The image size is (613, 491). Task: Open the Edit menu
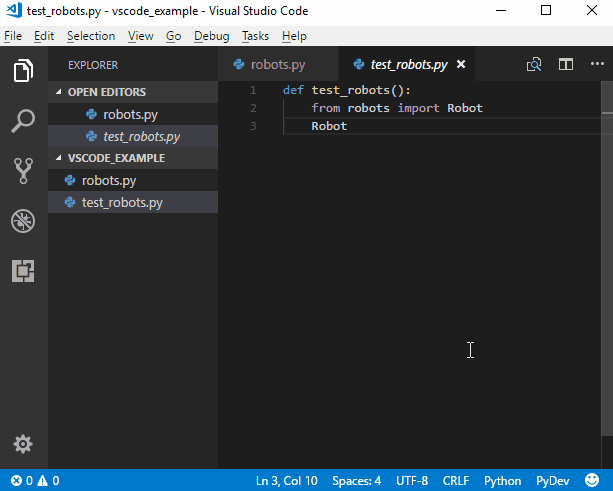pyautogui.click(x=44, y=36)
